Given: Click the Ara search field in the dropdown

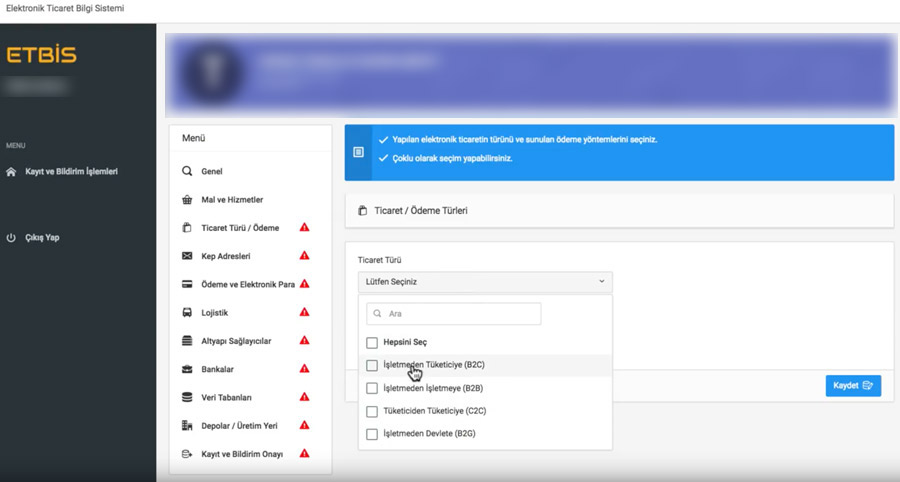Looking at the screenshot, I should 453,314.
